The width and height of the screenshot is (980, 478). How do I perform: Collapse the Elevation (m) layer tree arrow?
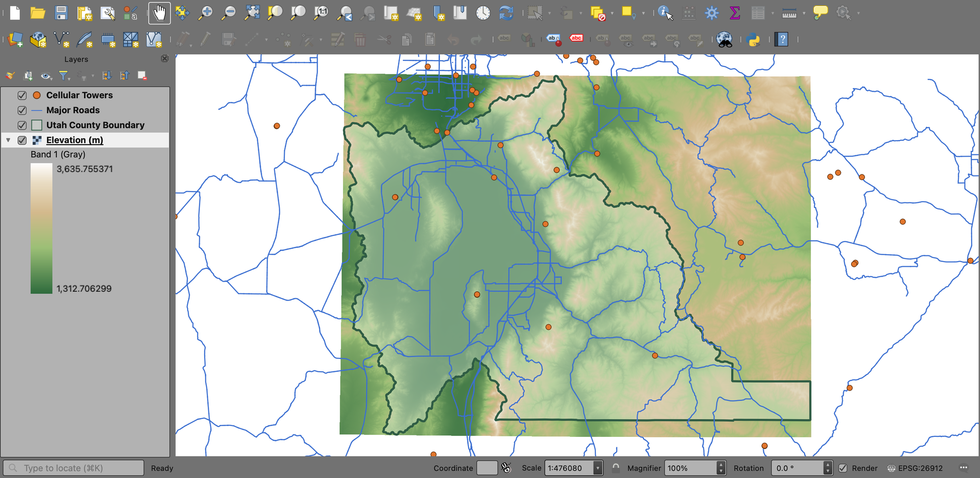8,140
